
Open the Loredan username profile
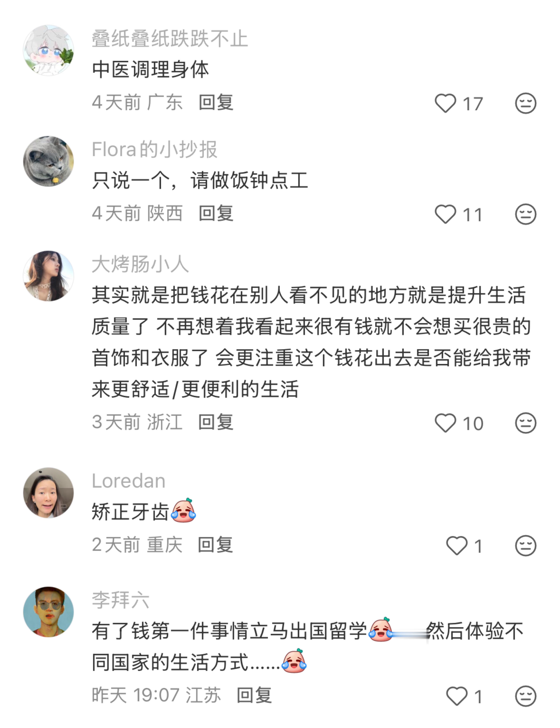[129, 481]
